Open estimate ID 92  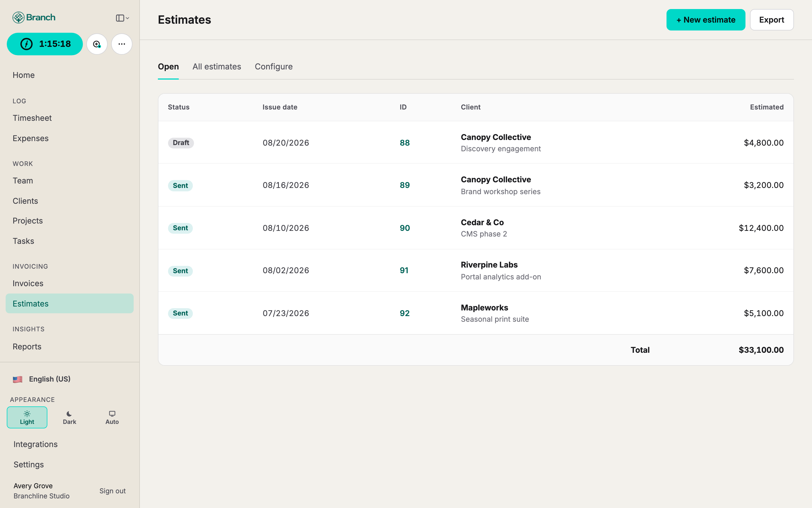tap(405, 313)
